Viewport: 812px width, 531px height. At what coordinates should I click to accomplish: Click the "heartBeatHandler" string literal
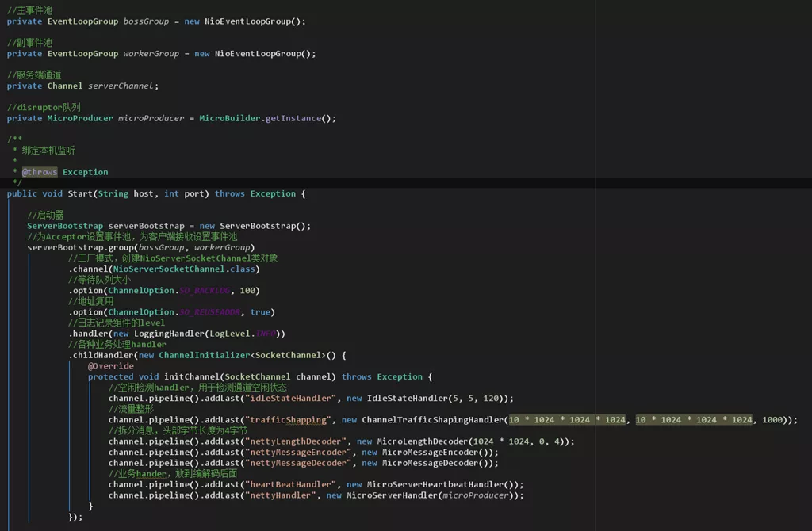pos(290,485)
